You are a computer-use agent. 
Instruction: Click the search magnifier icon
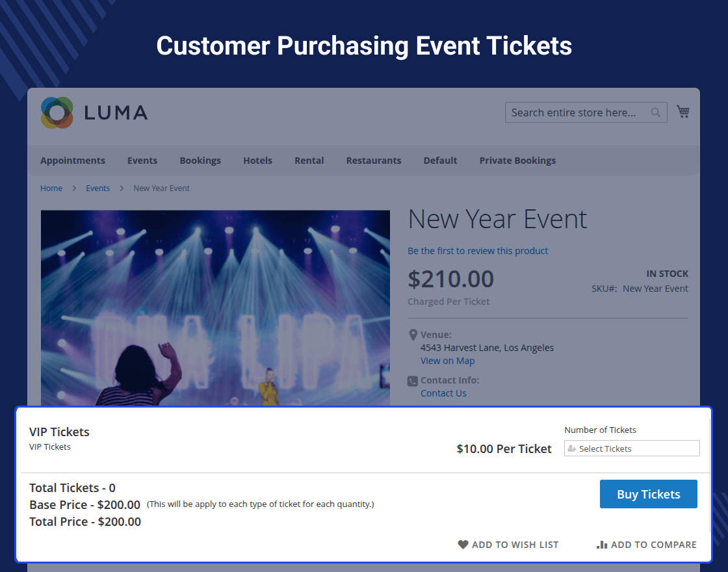[x=656, y=112]
